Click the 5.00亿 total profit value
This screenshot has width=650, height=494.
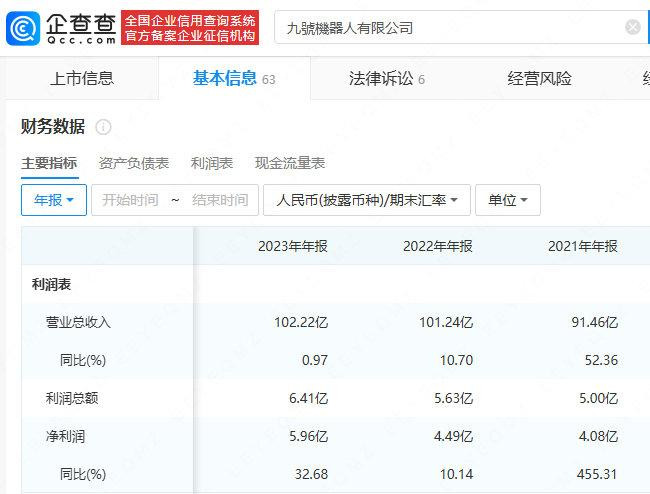coord(599,399)
